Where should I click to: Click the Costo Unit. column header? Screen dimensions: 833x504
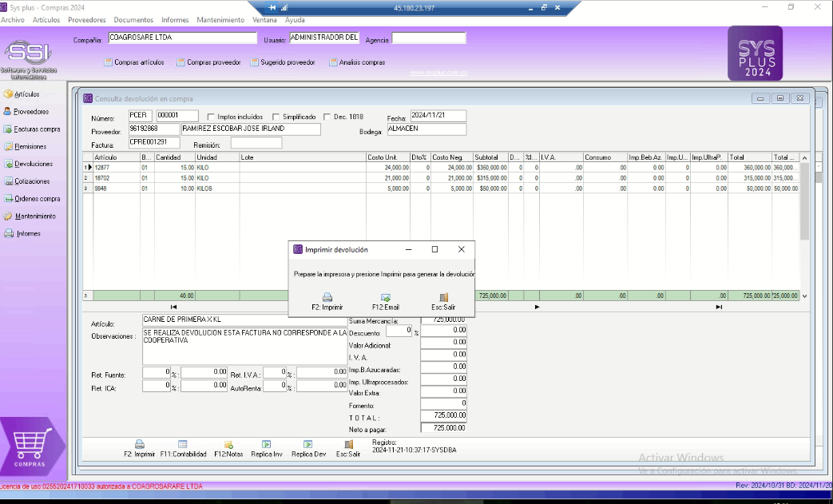coord(388,157)
